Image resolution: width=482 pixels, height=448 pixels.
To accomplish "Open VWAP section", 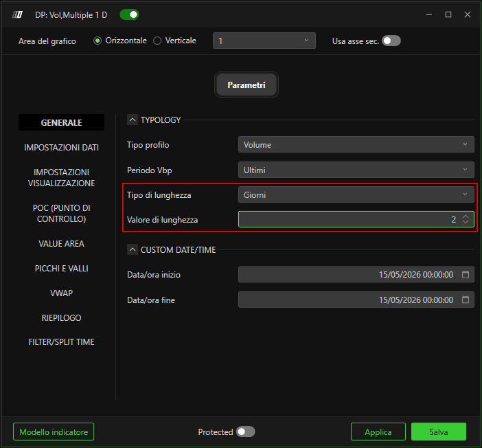I will (x=62, y=293).
